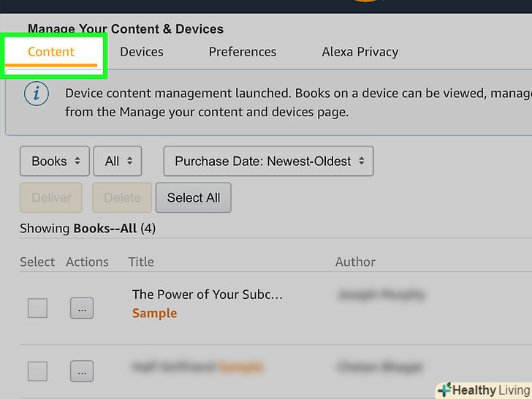Switch to the Content tab

51,52
